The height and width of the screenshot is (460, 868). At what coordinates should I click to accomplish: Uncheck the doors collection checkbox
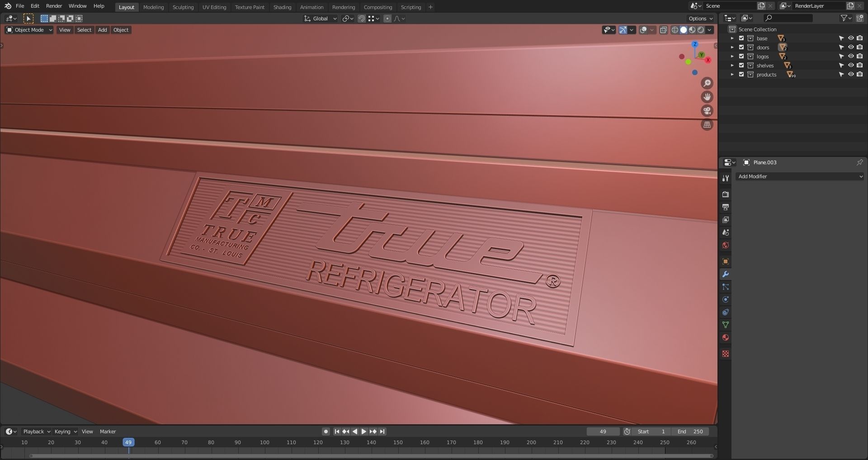point(741,47)
